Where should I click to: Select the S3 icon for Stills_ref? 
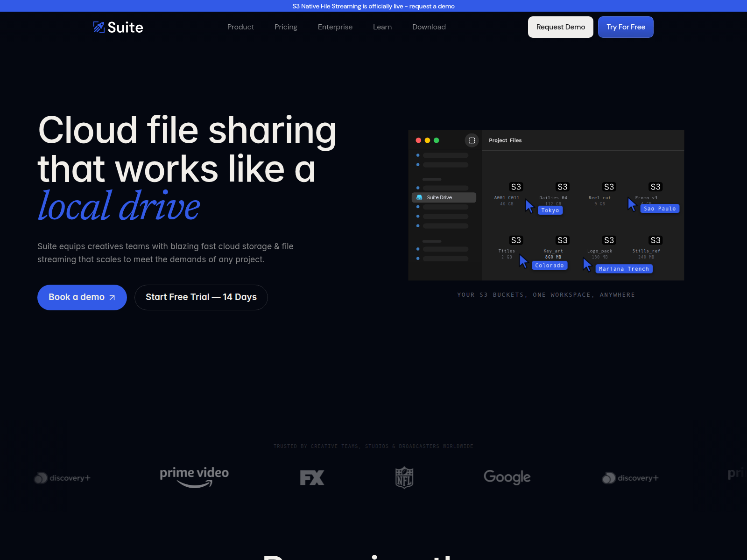[x=655, y=240]
